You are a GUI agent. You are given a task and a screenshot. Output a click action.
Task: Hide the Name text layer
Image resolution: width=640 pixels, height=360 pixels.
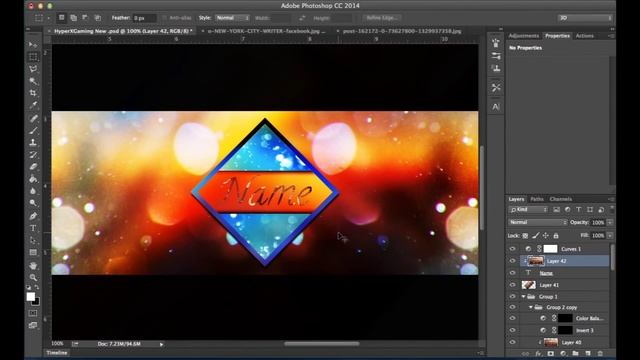point(513,273)
